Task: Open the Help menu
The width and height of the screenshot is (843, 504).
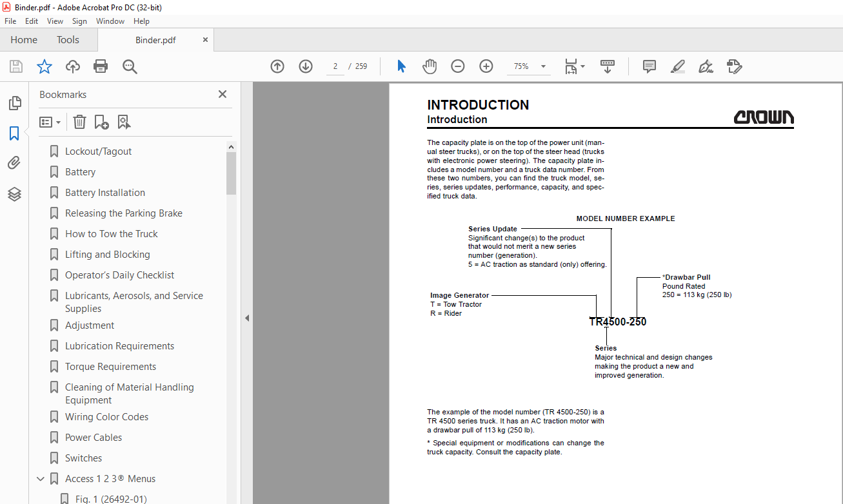Action: [x=141, y=21]
